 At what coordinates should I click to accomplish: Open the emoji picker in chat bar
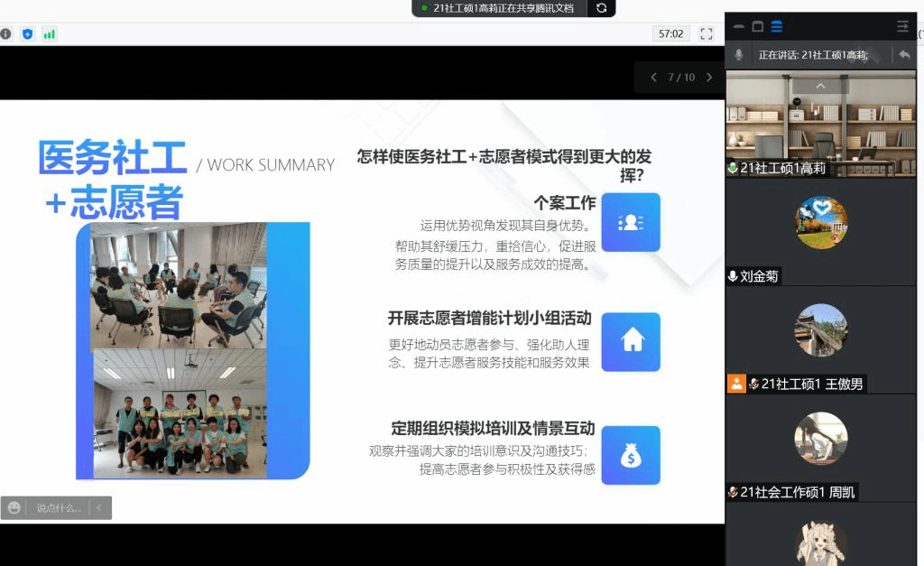click(x=14, y=508)
